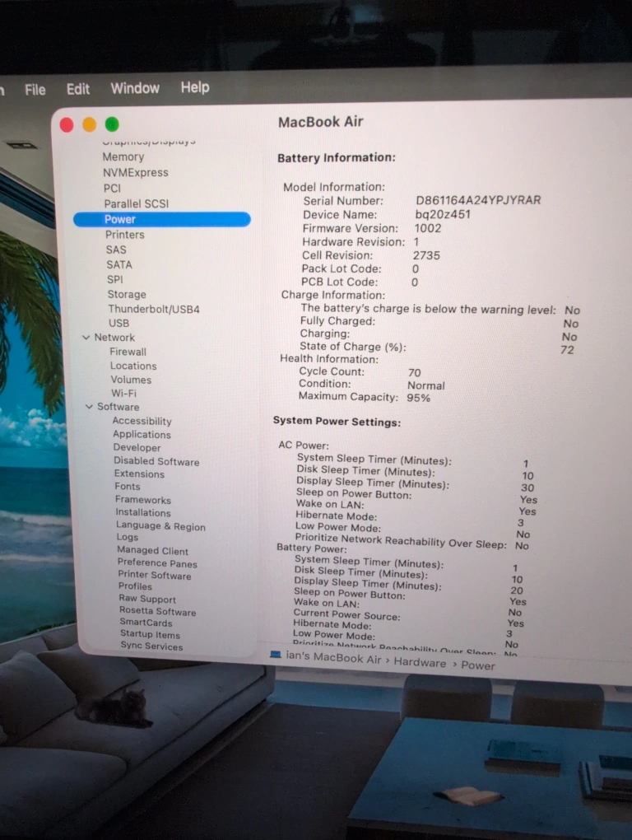Viewport: 632px width, 840px height.
Task: Select Language & Region in sidebar
Action: pos(160,526)
